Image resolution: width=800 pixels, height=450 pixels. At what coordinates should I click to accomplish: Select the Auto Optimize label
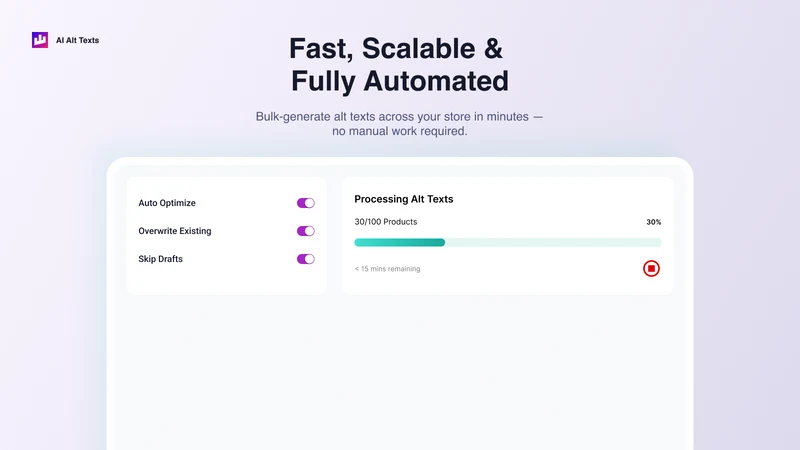tap(167, 203)
